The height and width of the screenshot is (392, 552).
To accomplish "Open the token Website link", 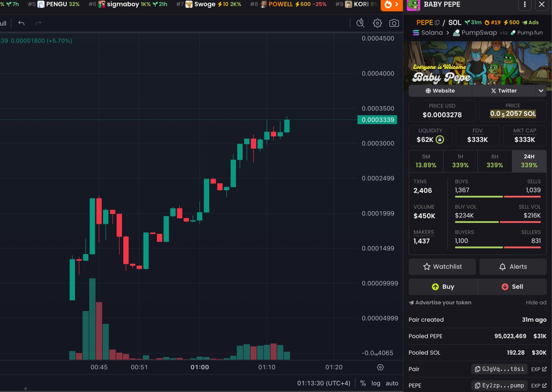I will [x=440, y=91].
